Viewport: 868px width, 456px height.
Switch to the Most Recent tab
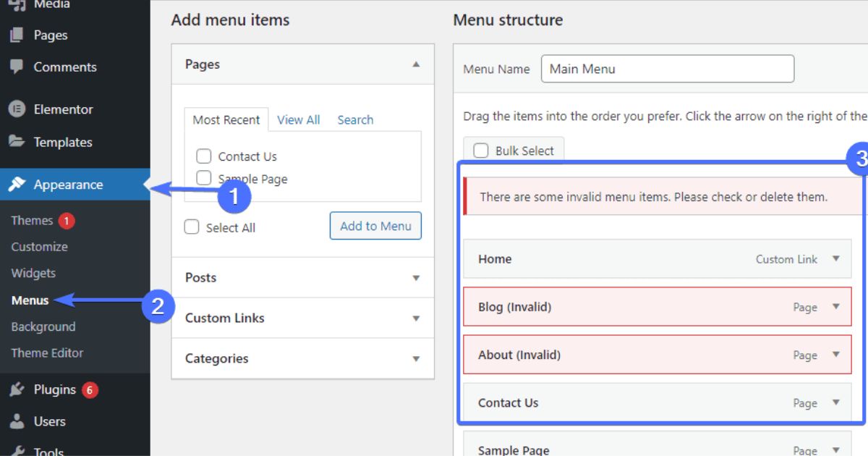click(x=226, y=119)
